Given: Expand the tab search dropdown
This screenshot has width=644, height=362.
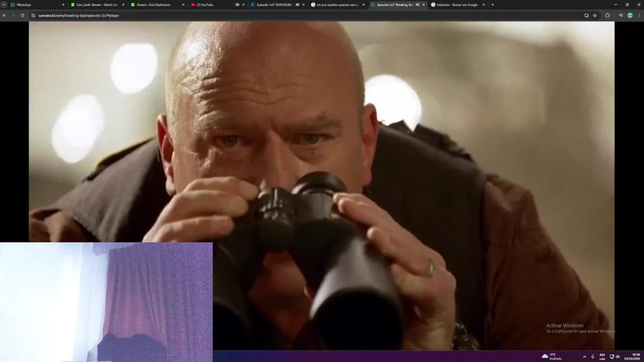Looking at the screenshot, I should point(4,5).
